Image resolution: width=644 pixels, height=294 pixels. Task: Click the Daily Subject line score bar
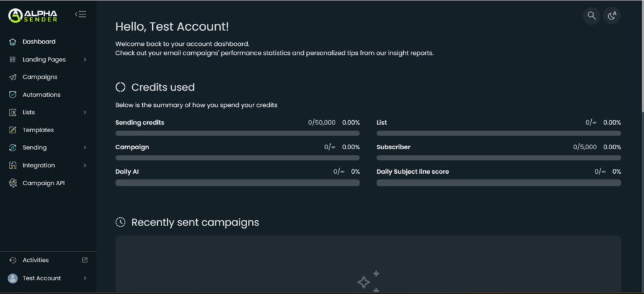click(x=499, y=183)
